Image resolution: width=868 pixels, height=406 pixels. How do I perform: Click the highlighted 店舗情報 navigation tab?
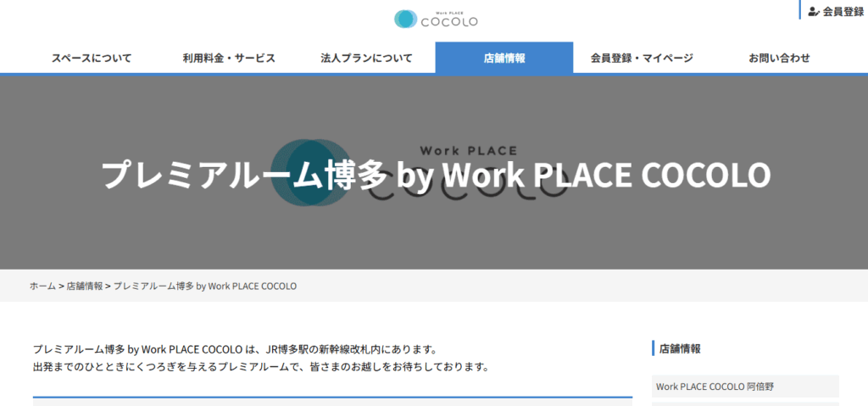[504, 58]
